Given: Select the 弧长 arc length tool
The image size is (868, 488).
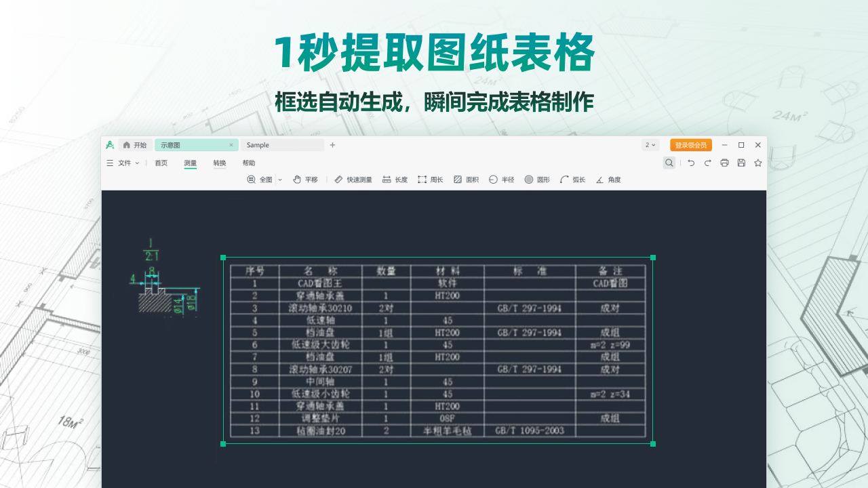Looking at the screenshot, I should [x=572, y=180].
